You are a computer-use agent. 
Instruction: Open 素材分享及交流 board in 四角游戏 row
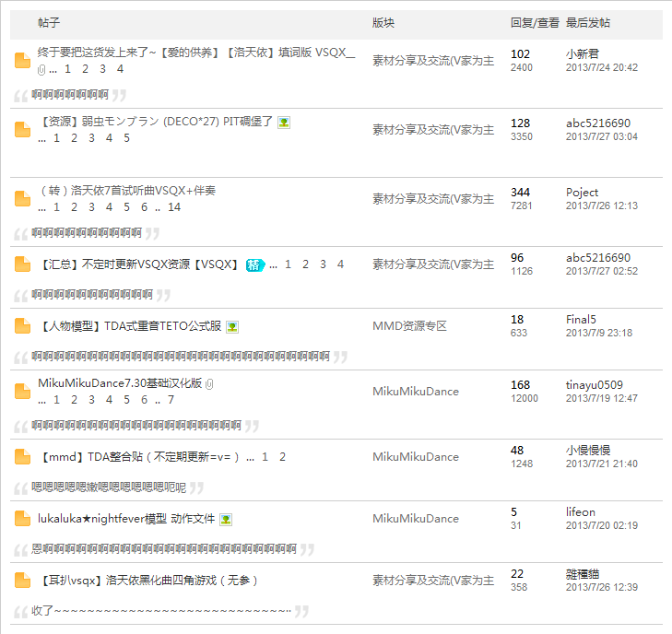433,581
